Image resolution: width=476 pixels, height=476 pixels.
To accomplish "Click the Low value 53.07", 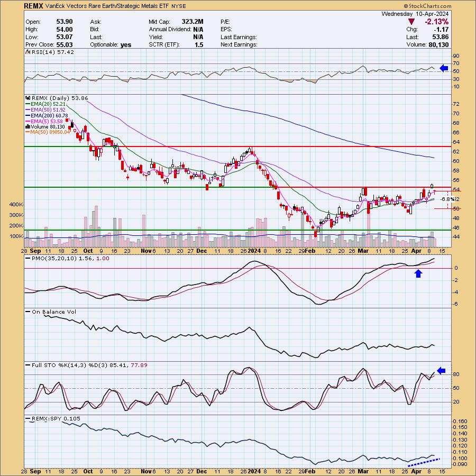I will (x=65, y=37).
